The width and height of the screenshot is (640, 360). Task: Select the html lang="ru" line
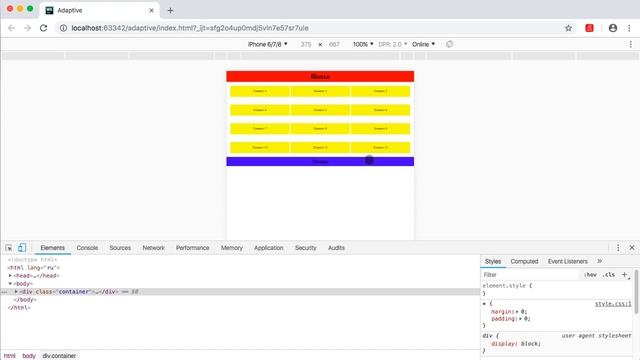coord(33,268)
